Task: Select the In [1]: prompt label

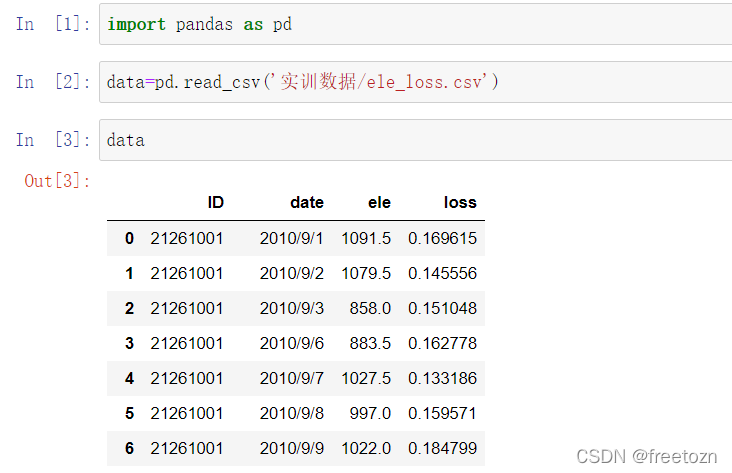Action: tap(53, 24)
